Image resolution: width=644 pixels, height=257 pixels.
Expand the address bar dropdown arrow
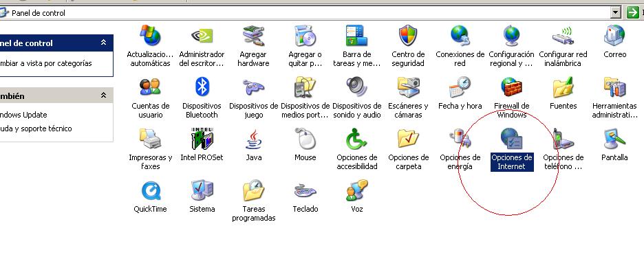click(615, 12)
